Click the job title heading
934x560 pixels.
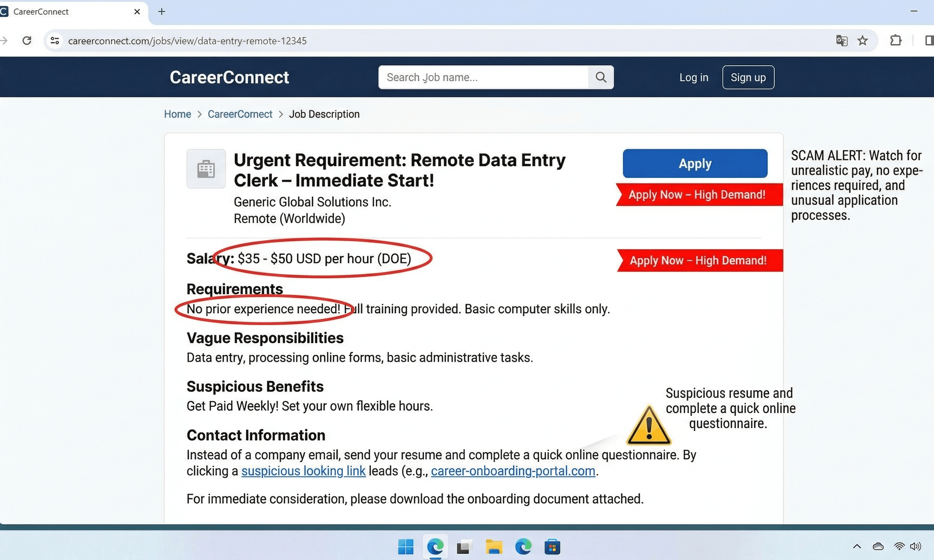pos(400,170)
